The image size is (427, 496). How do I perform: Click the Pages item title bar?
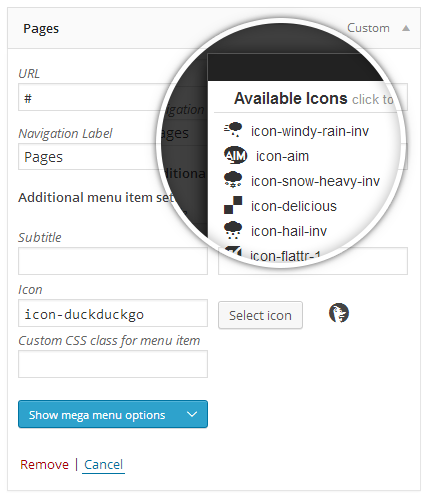click(214, 28)
